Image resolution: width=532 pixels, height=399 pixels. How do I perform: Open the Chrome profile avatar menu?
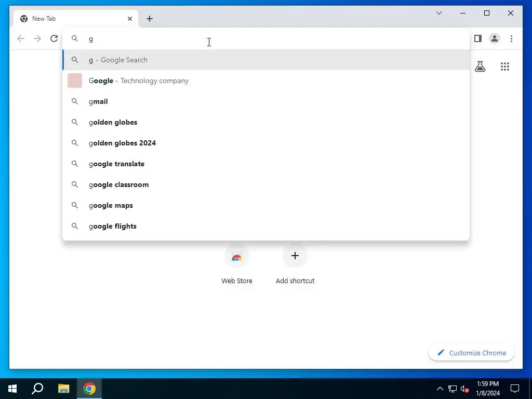click(x=495, y=38)
